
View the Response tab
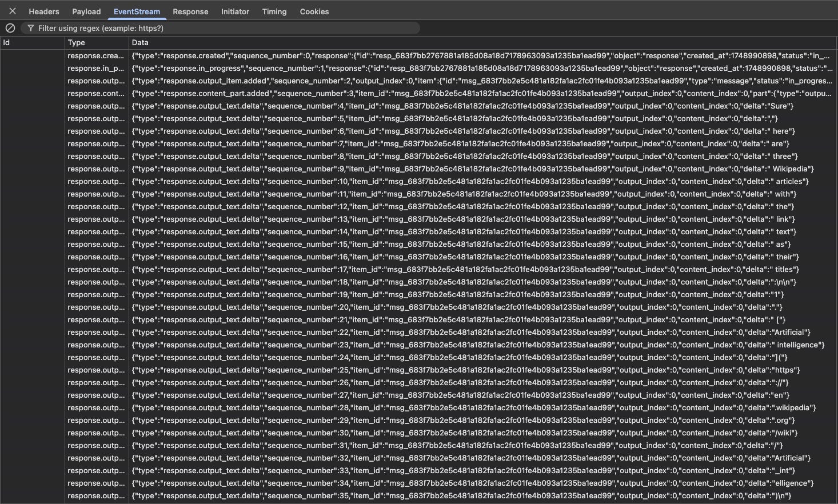coord(190,11)
